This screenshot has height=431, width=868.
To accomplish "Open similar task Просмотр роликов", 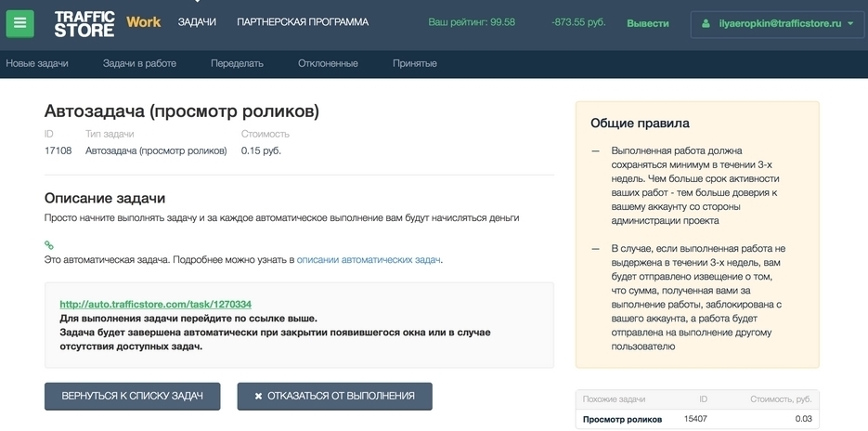I will tap(622, 419).
